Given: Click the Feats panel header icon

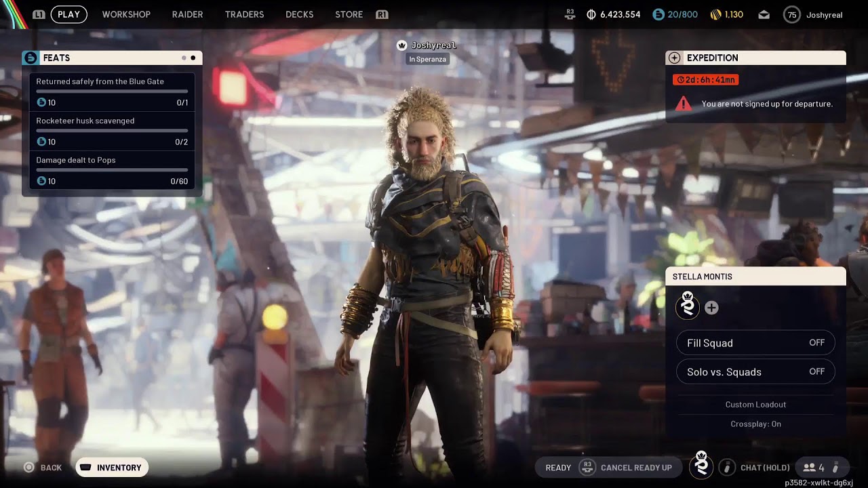Looking at the screenshot, I should [x=31, y=58].
